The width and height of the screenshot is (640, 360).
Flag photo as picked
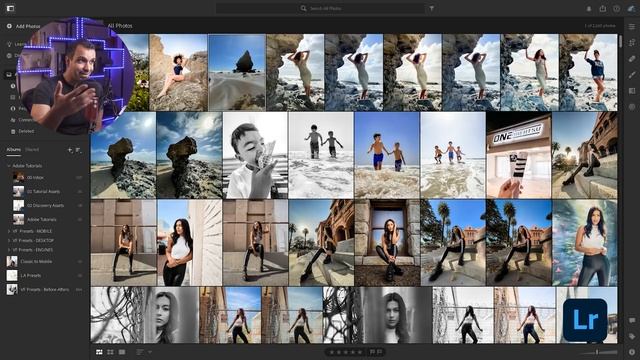pos(372,352)
